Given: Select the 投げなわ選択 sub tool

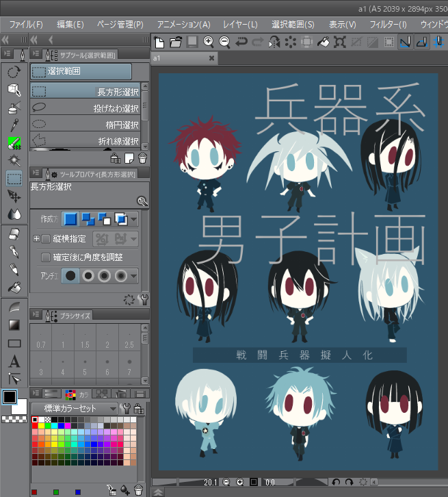Looking at the screenshot, I should [x=85, y=107].
